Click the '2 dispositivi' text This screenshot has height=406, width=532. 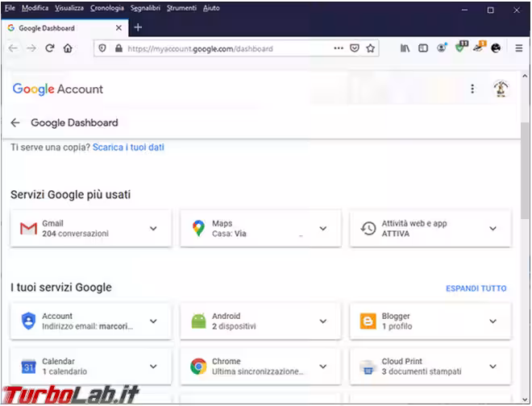point(234,326)
